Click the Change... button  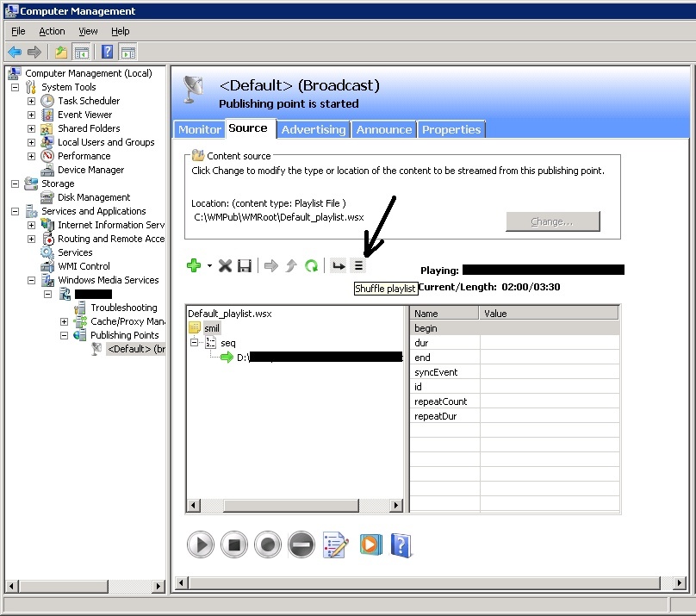(553, 221)
